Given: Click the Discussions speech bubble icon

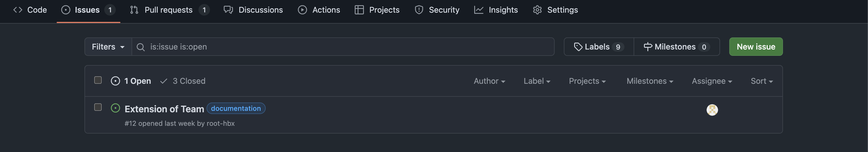Looking at the screenshot, I should coord(228,10).
